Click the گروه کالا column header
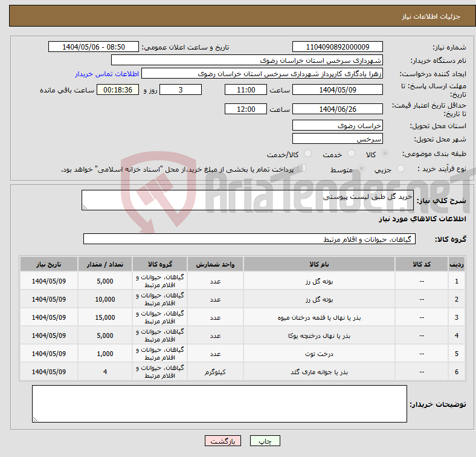Screen dimensions: 476x457 point(159,264)
